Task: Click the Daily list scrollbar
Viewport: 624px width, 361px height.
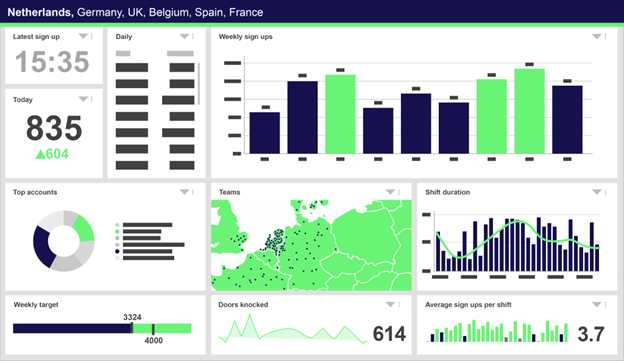Action: point(199,84)
